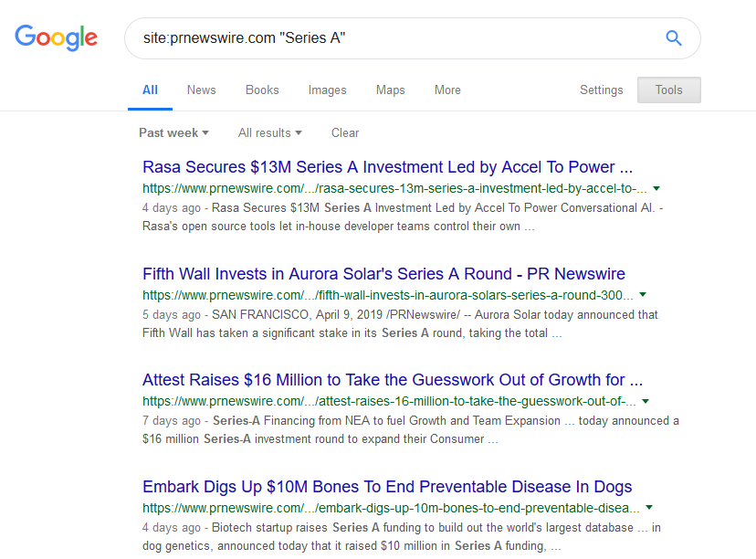Open Settings in the search bar
Screen dimensions: 756x559
pyautogui.click(x=601, y=90)
